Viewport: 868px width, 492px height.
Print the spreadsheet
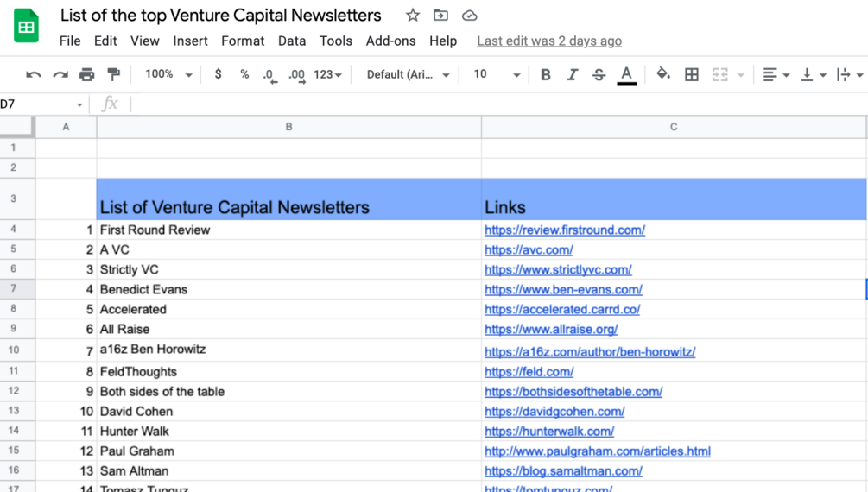coord(87,74)
